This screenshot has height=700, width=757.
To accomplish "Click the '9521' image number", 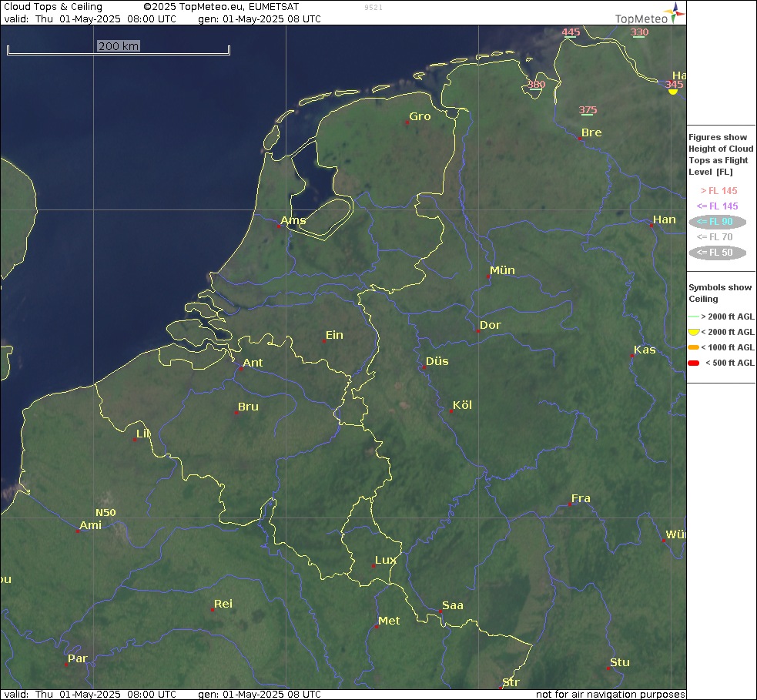I will 373,8.
